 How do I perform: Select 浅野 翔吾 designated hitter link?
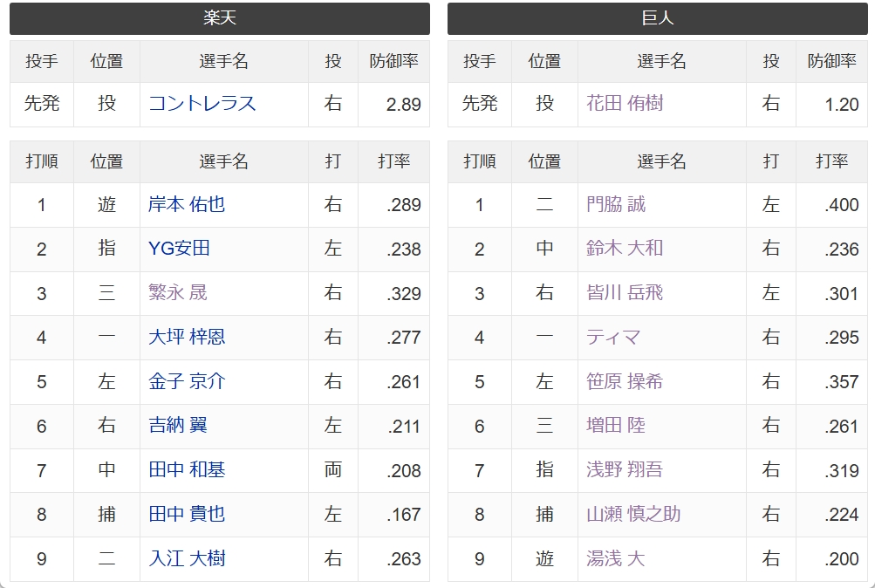(625, 470)
